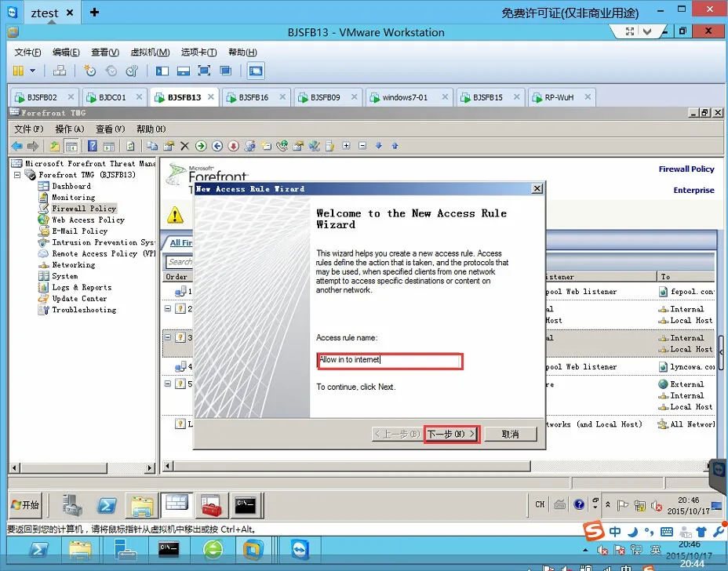Click the VMware revert to snapshot icon
This screenshot has width=728, height=571.
(111, 71)
